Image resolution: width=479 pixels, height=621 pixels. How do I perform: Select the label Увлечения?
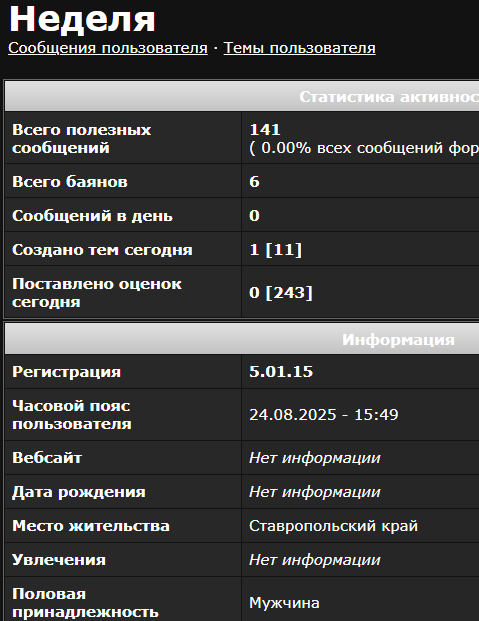59,560
